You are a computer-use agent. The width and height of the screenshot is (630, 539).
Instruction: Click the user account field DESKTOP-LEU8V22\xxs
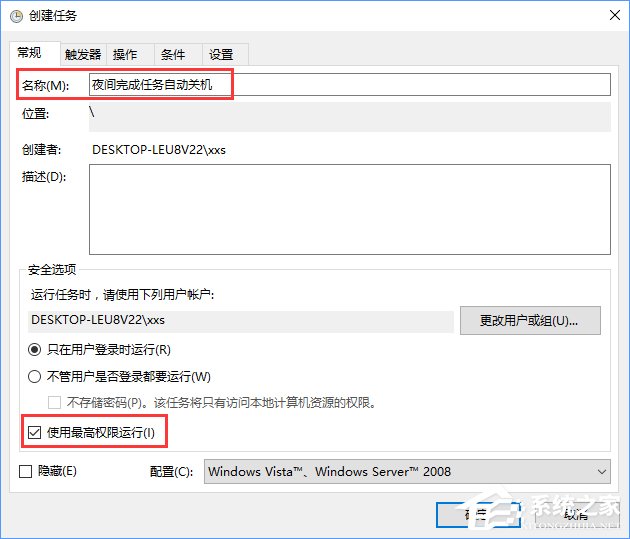coord(241,320)
